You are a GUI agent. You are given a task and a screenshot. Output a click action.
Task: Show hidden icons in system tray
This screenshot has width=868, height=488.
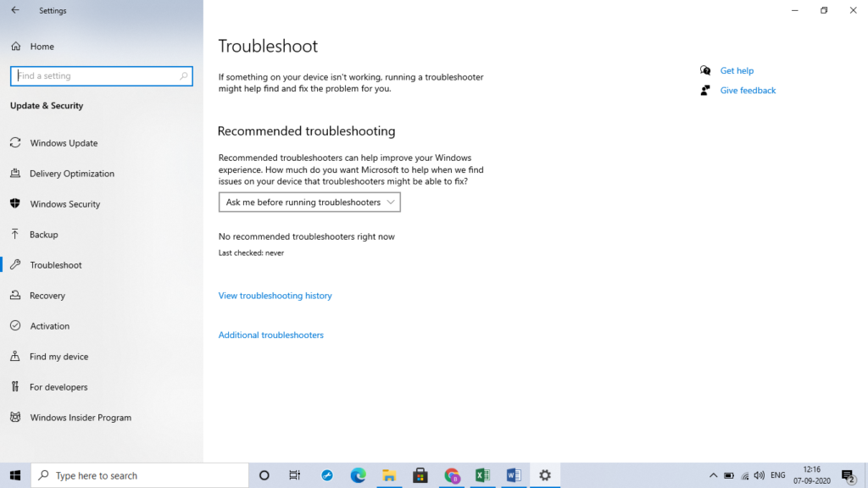coord(713,475)
